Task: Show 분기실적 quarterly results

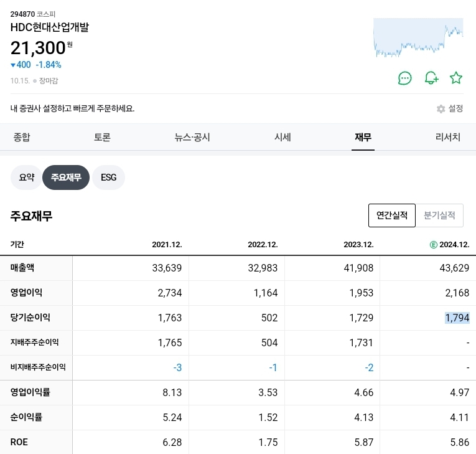Action: click(x=439, y=215)
